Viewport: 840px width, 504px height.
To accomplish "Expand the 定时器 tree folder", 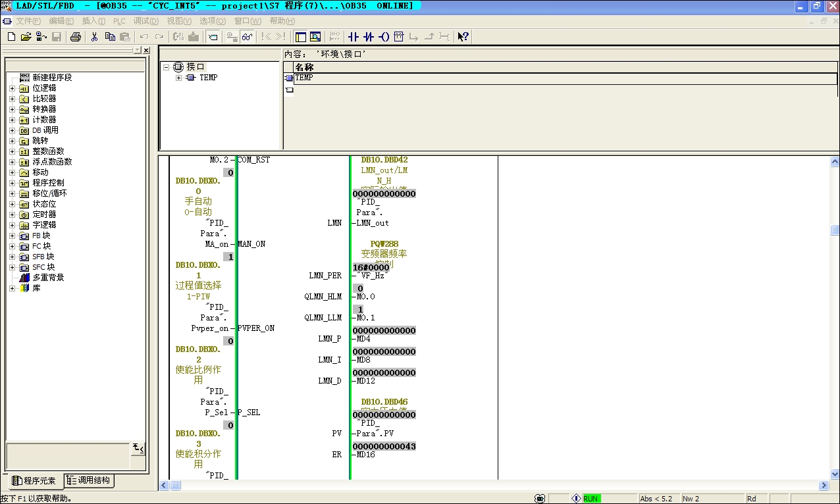I will 12,214.
